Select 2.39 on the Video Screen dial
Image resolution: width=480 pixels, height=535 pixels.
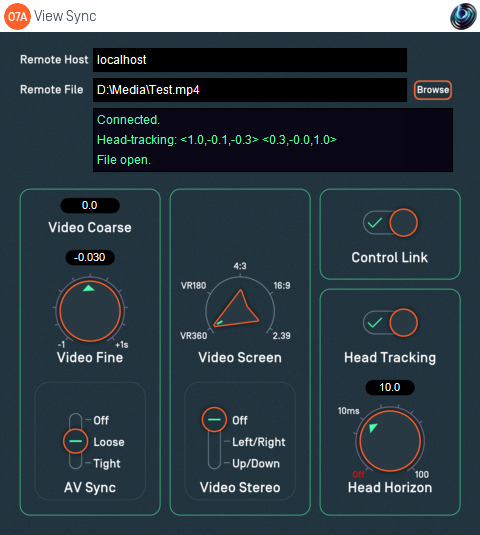281,336
